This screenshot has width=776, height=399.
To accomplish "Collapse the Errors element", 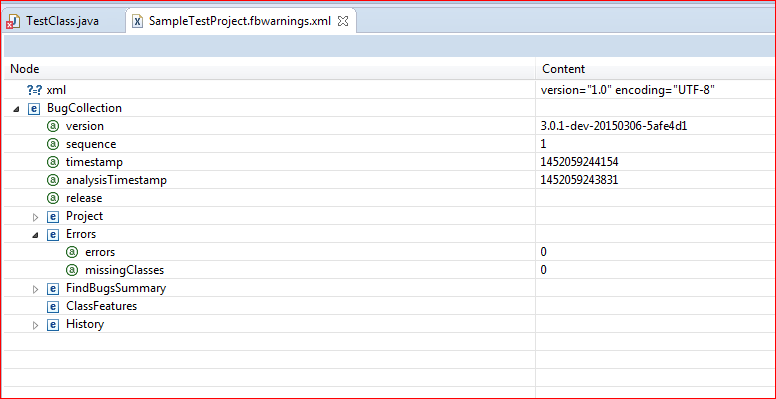I will coord(35,235).
